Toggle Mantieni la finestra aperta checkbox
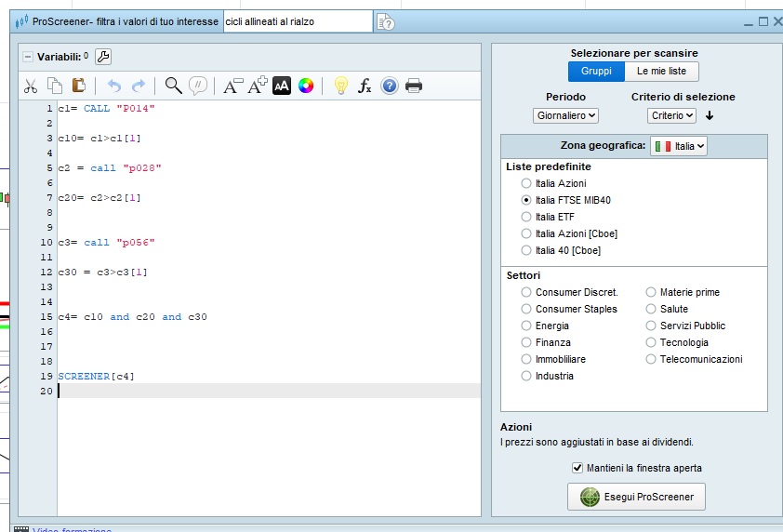This screenshot has width=783, height=532. pyautogui.click(x=577, y=468)
